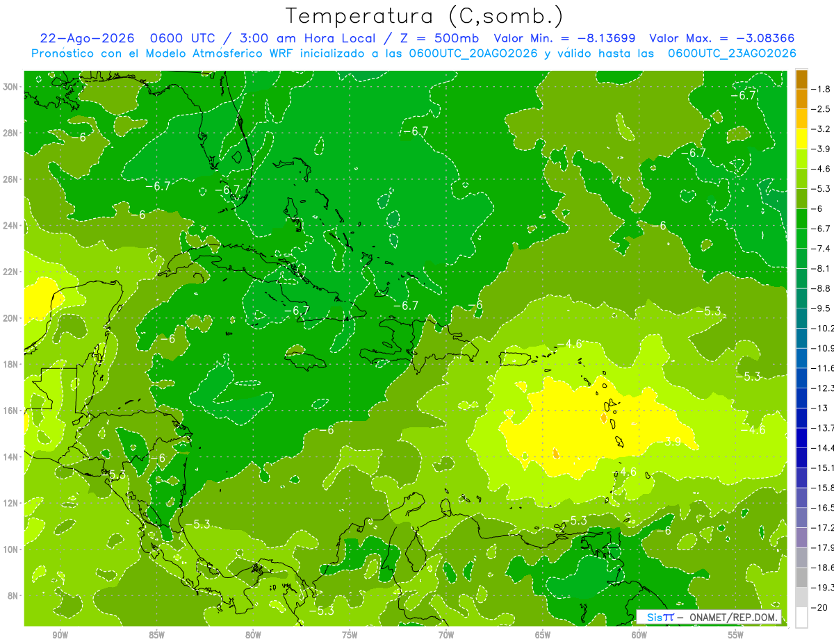Click the 55W longitude axis label
Screen dimensions: 834x644
pos(736,635)
